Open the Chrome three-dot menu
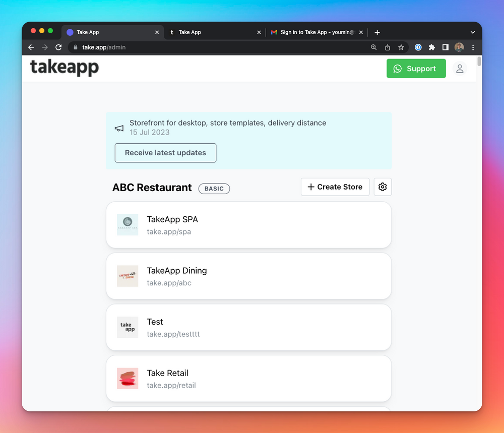The width and height of the screenshot is (504, 433). click(473, 47)
